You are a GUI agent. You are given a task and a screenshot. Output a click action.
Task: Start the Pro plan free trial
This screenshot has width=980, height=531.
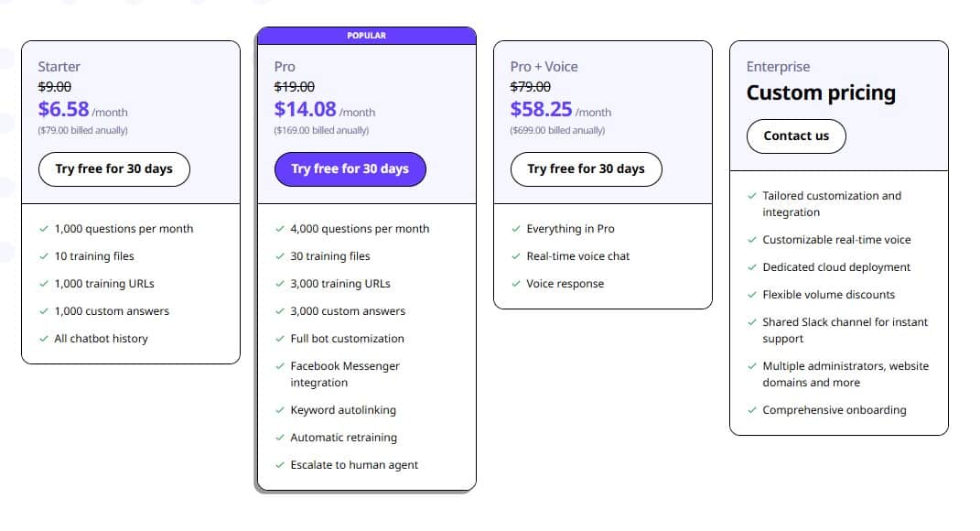pyautogui.click(x=350, y=168)
